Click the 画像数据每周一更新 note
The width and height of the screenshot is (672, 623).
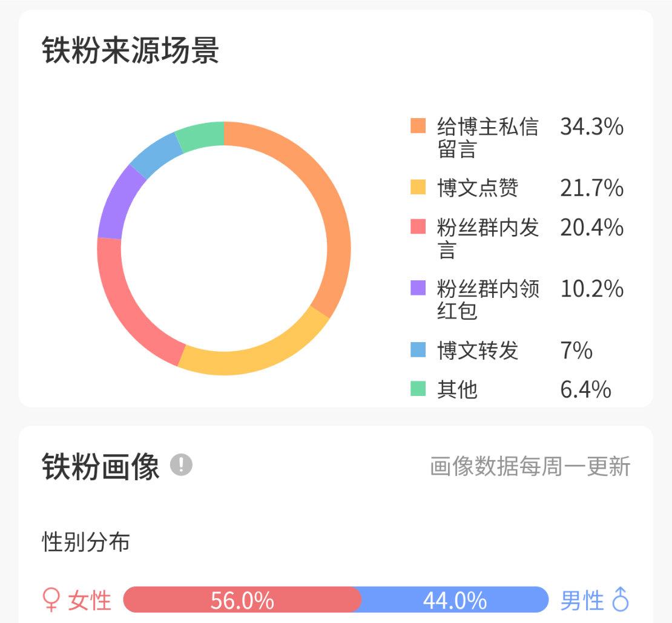click(x=530, y=466)
